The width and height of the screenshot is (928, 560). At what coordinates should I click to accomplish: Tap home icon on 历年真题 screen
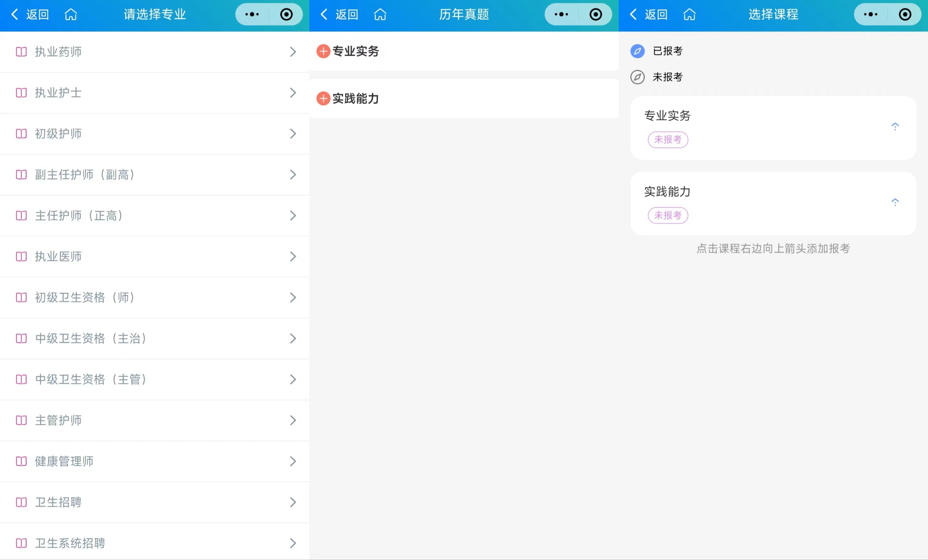[x=380, y=14]
